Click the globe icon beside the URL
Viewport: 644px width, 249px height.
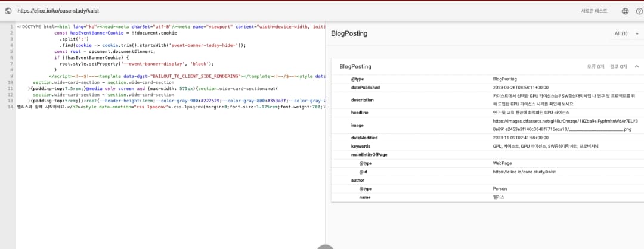point(8,11)
